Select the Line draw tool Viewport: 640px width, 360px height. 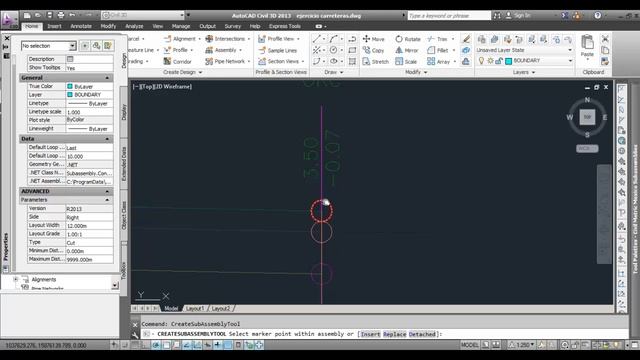pos(316,39)
